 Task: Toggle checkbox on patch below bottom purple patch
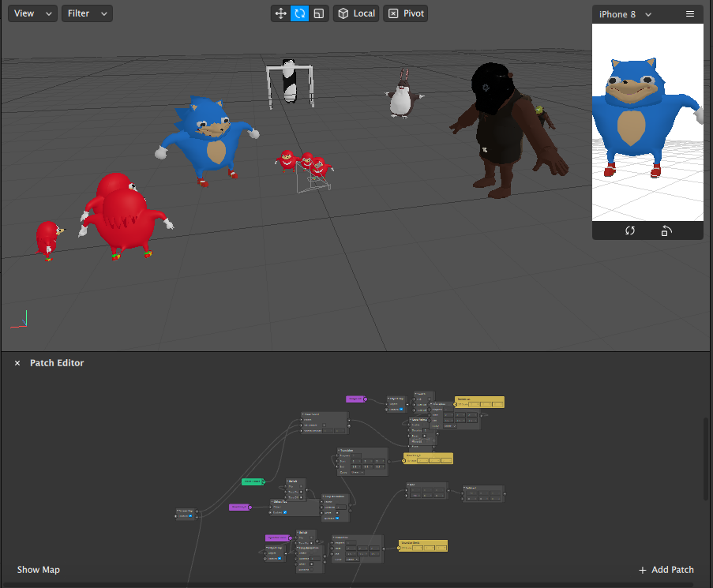[280, 559]
